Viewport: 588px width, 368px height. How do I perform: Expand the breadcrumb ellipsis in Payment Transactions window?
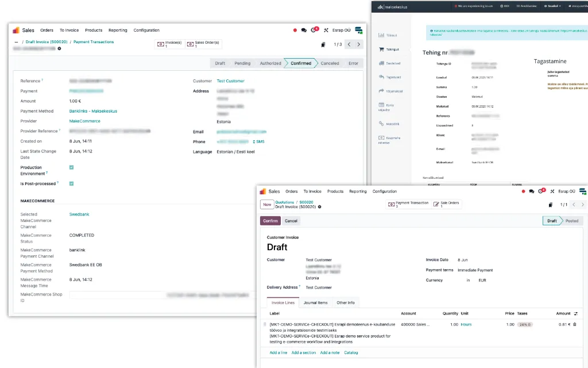pos(16,42)
